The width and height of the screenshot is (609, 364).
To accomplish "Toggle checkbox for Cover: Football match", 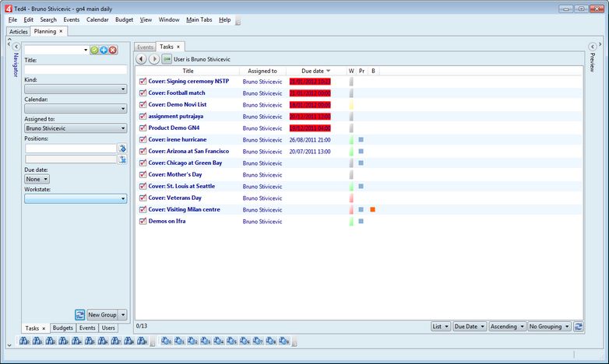I will [143, 93].
